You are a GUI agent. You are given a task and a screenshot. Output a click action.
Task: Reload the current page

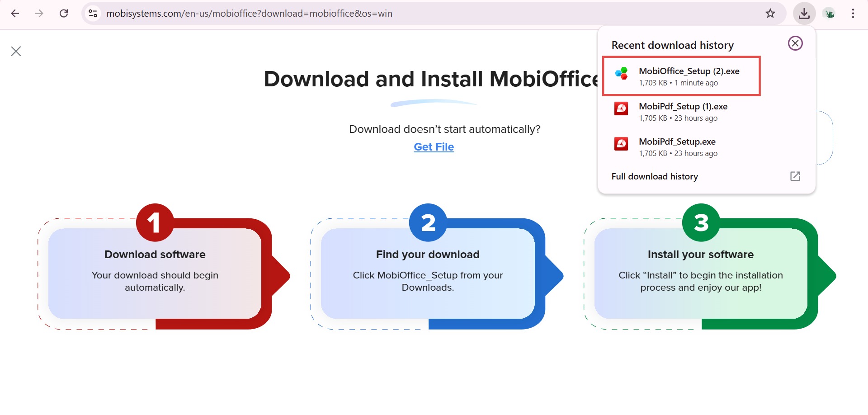coord(64,13)
